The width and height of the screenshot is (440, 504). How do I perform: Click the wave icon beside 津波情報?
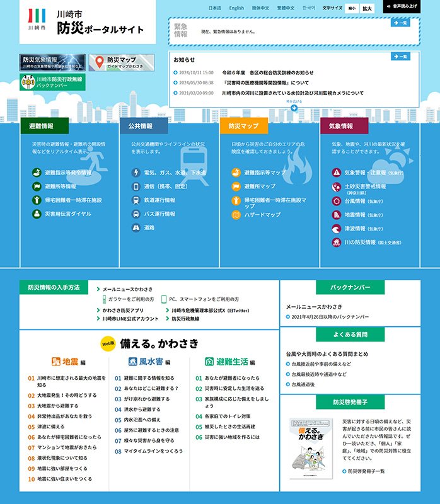click(x=337, y=229)
